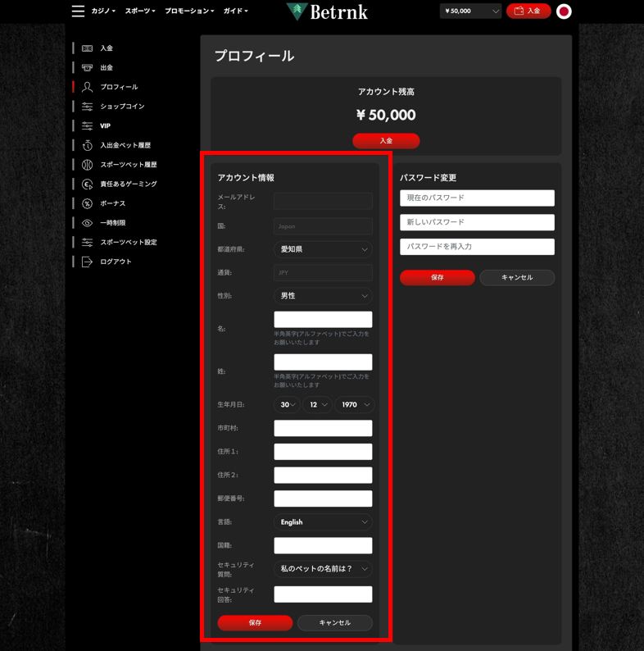Open the スポーツ menu
This screenshot has width=644, height=651.
140,11
